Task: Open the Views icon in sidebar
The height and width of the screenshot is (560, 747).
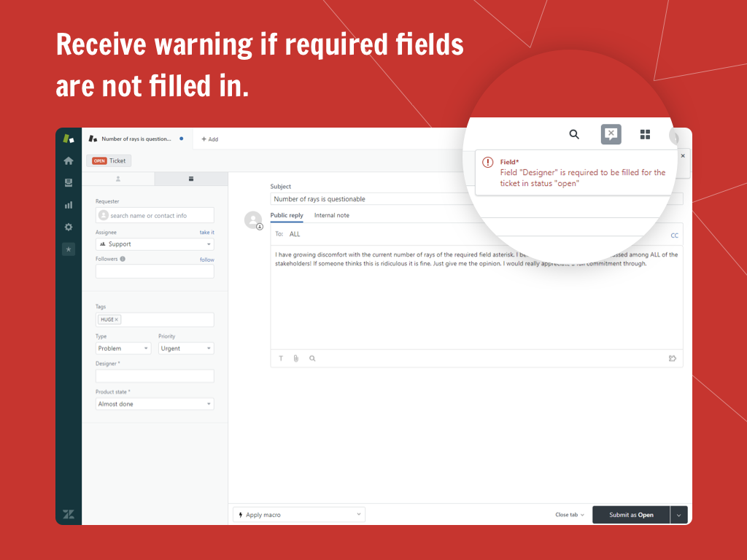Action: [x=69, y=183]
